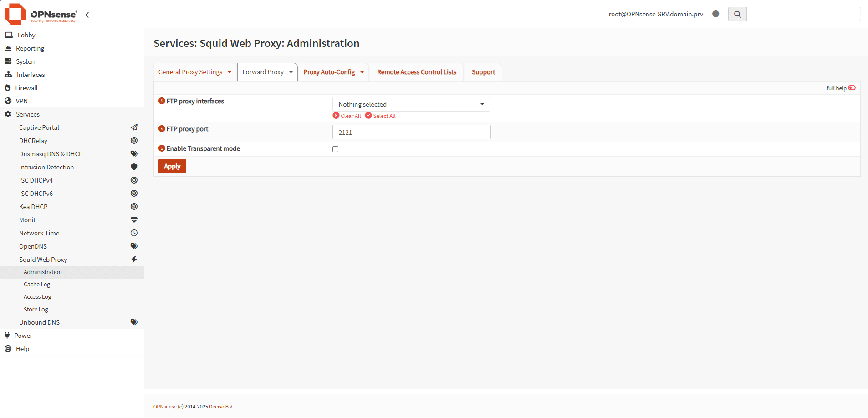Switch to Proxy Auto-Config tab
868x418 pixels.
[329, 72]
